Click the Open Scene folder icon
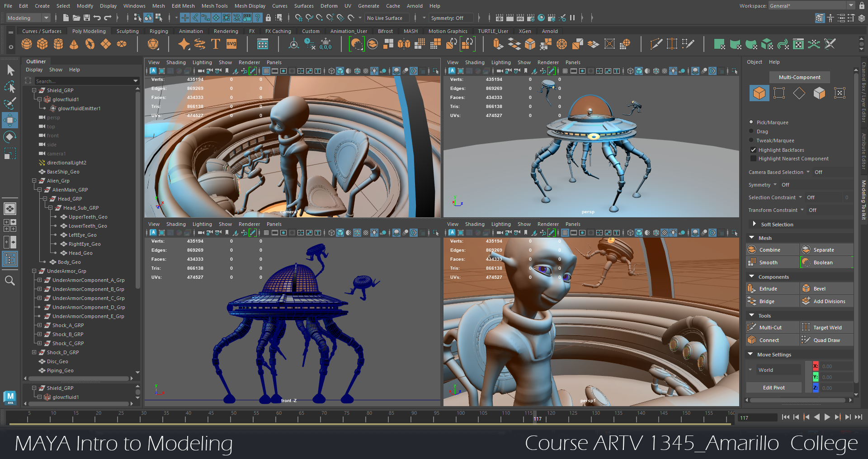The height and width of the screenshot is (459, 868). (x=76, y=18)
